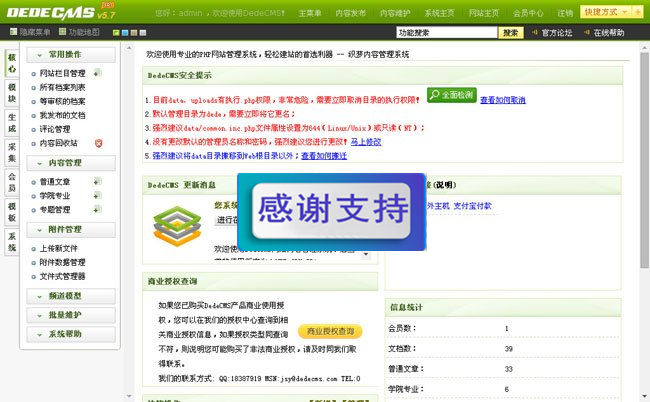Go to 系统主页 in the top navigation
650x402 pixels.
coord(439,13)
